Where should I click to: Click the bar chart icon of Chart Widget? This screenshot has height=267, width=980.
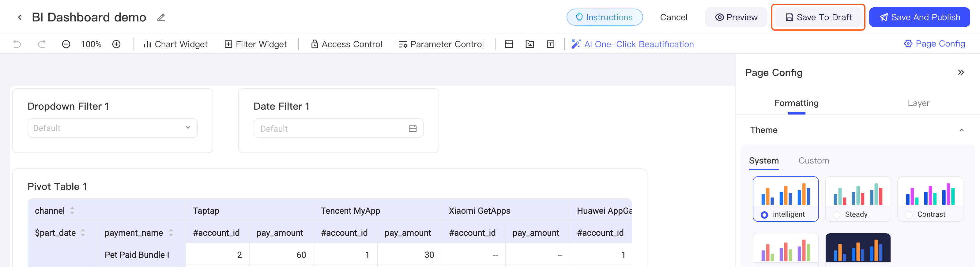tap(147, 44)
